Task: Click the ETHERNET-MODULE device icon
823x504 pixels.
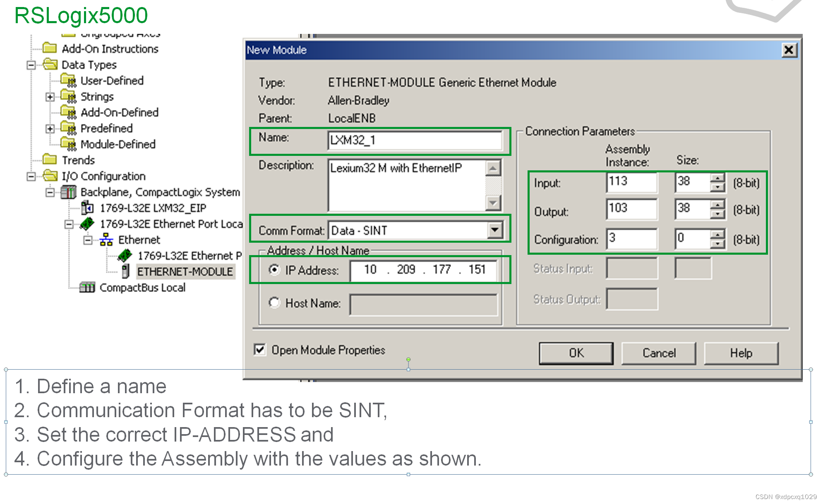Action: pos(126,271)
